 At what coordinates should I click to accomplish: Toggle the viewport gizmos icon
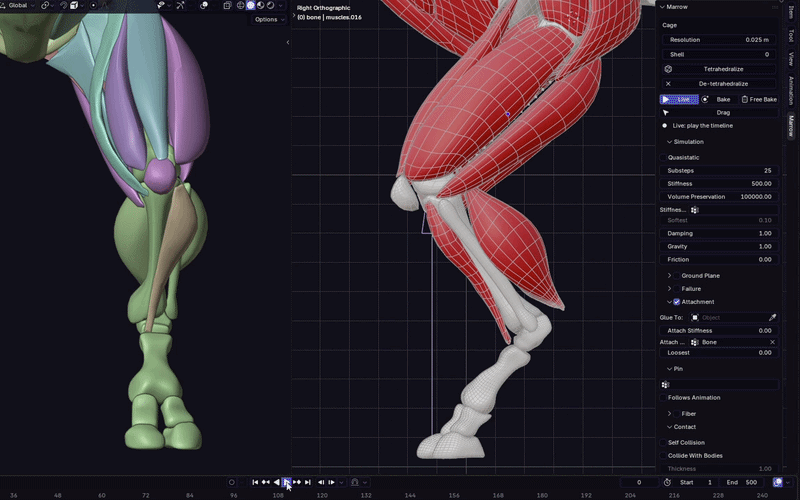pos(180,5)
